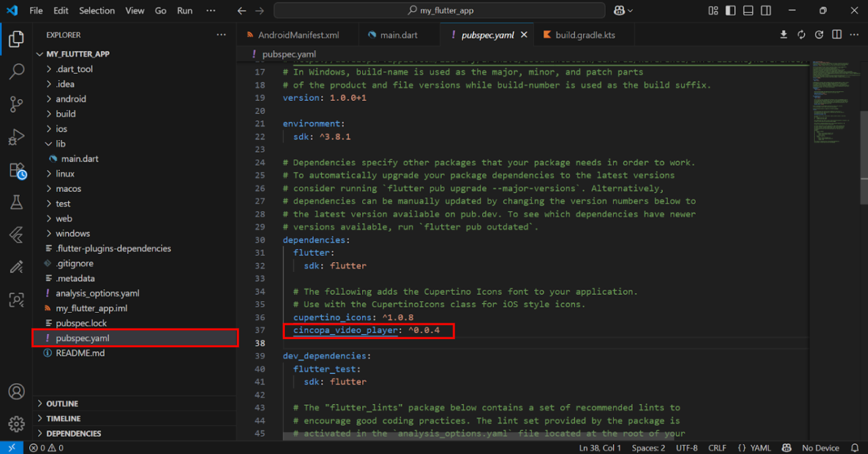
Task: Open the Manage gear menu
Action: coord(16,424)
